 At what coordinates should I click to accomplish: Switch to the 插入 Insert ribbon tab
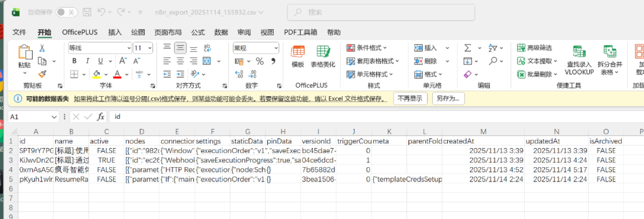tap(115, 32)
